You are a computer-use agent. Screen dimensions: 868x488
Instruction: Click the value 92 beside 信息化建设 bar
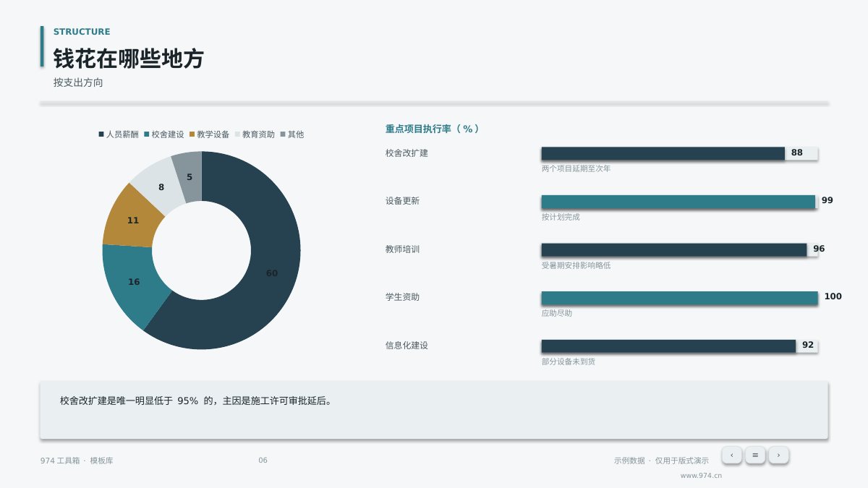coord(808,345)
